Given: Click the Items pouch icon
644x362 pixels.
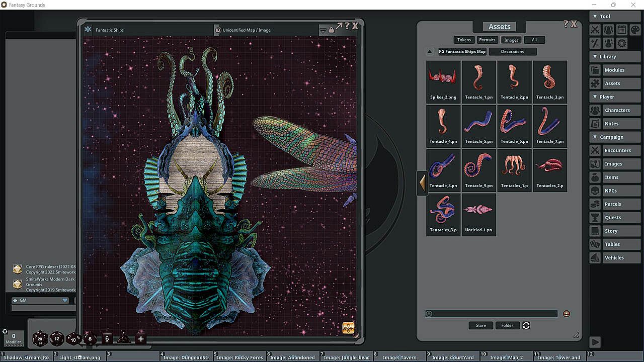Looking at the screenshot, I should [595, 177].
